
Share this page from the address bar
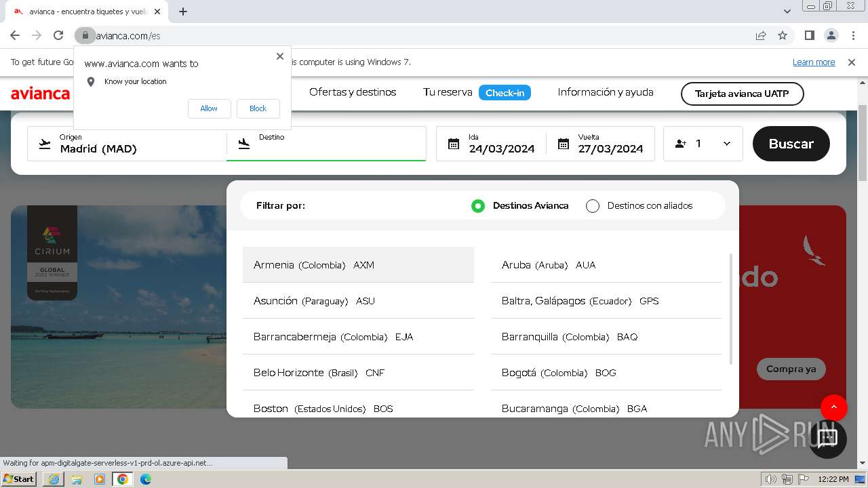[761, 35]
